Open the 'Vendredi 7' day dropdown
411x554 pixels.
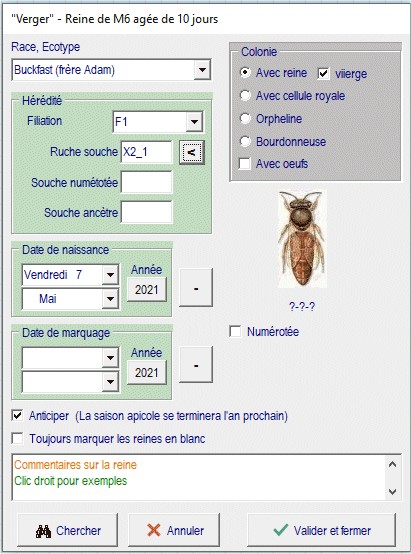coord(110,275)
